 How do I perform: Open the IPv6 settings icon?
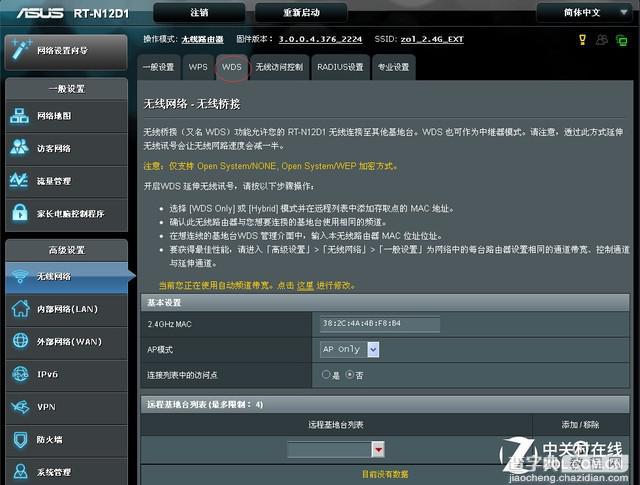(20, 374)
